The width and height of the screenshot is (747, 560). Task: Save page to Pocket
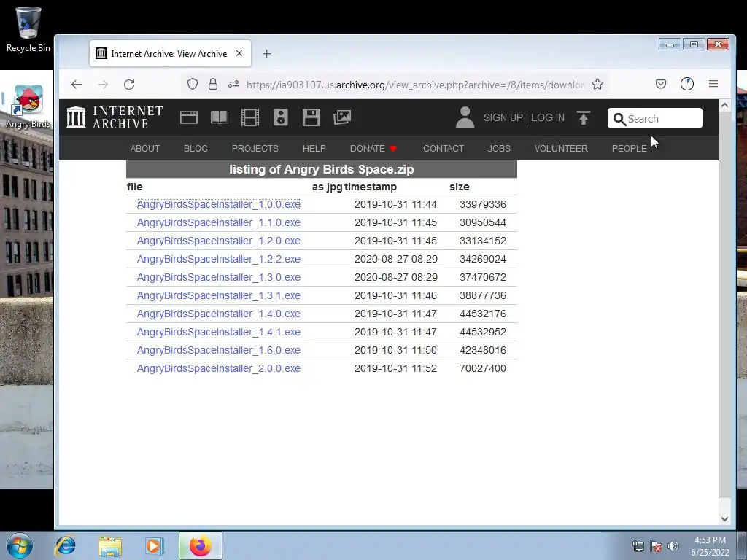click(661, 85)
